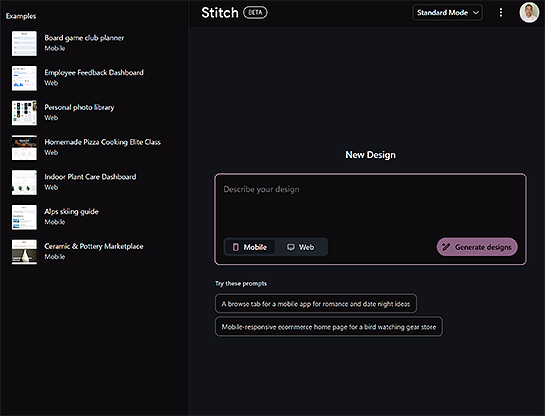The height and width of the screenshot is (416, 545).
Task: Click the Examples heading
Action: (x=21, y=16)
